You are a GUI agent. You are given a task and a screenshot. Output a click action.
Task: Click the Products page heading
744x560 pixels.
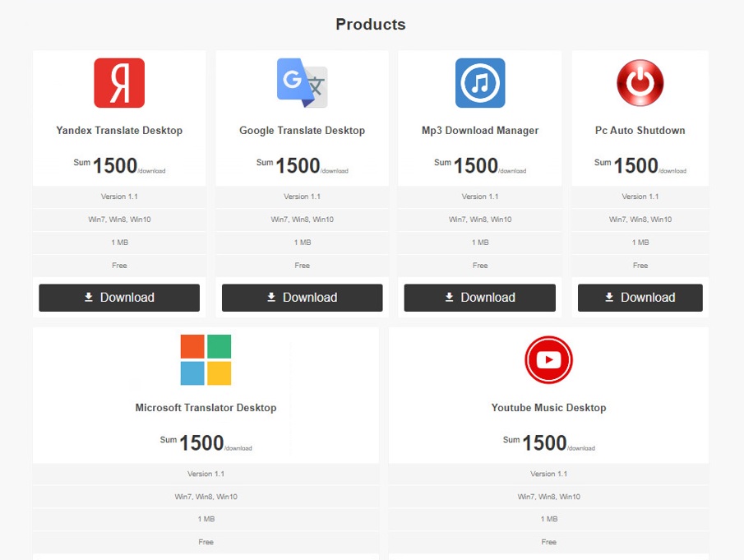tap(371, 24)
